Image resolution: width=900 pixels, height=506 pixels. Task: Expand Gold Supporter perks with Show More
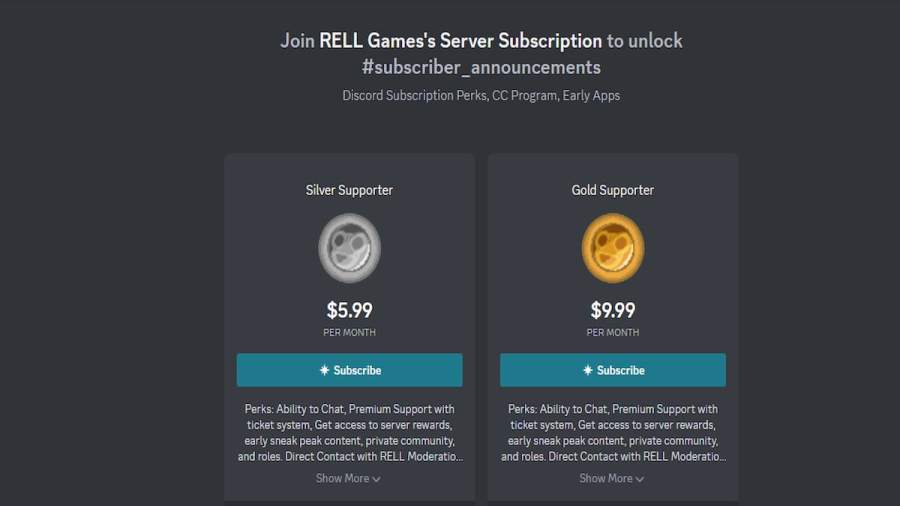[606, 478]
